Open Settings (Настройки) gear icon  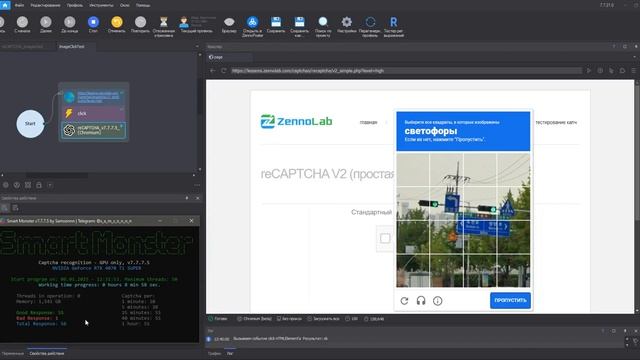[x=347, y=22]
